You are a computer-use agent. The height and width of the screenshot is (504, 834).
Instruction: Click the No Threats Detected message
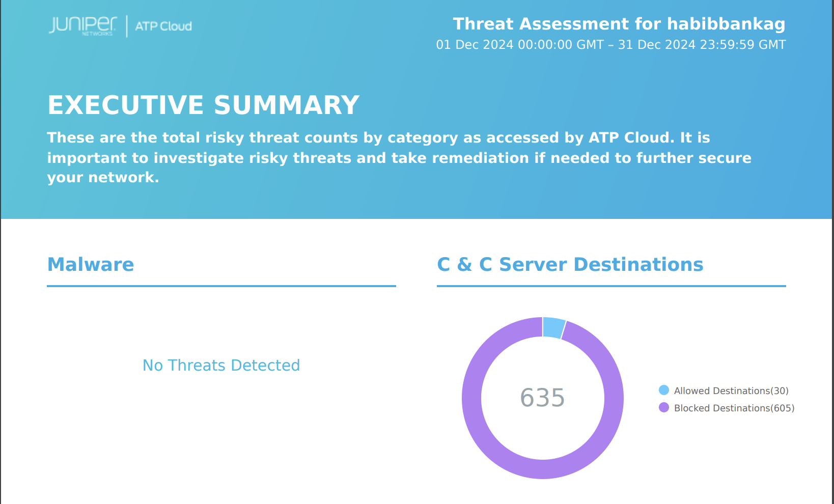tap(221, 365)
